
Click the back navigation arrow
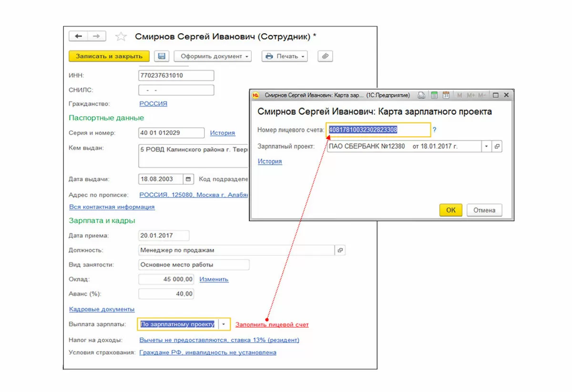pyautogui.click(x=79, y=37)
